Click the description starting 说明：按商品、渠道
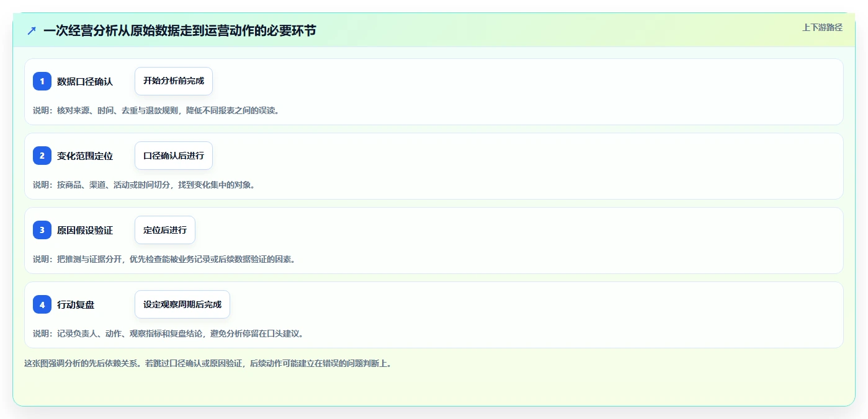The width and height of the screenshot is (868, 419). pos(144,185)
